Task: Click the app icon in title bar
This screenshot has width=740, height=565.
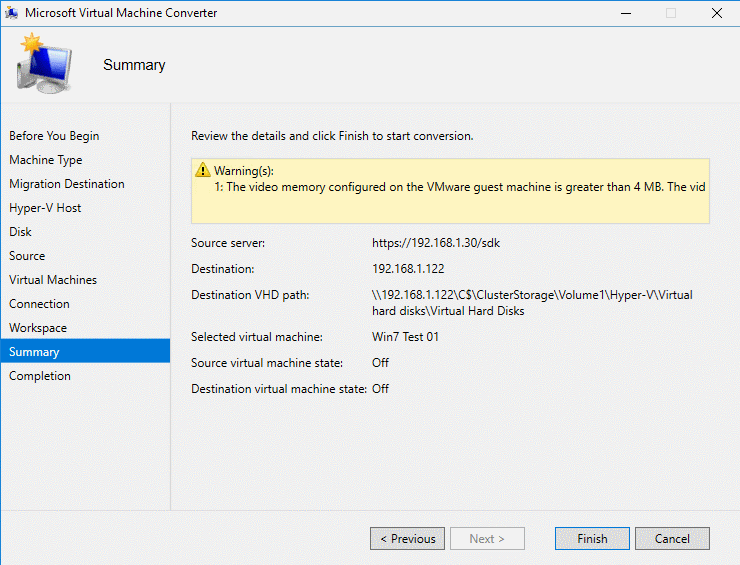Action: (x=11, y=13)
